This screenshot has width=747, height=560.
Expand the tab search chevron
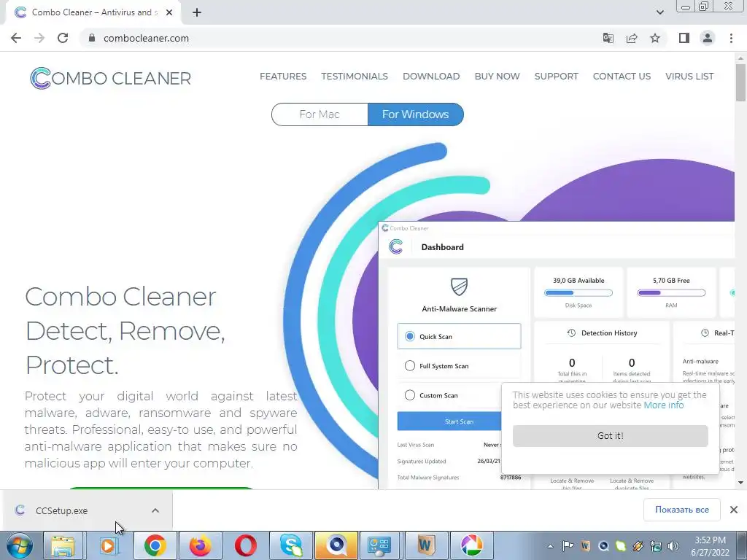click(659, 12)
